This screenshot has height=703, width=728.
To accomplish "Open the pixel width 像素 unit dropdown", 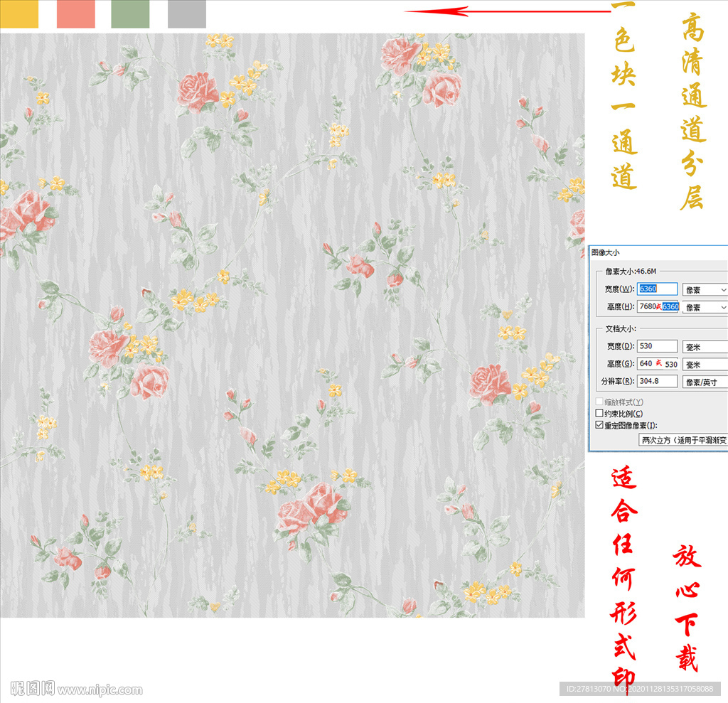I will (705, 289).
